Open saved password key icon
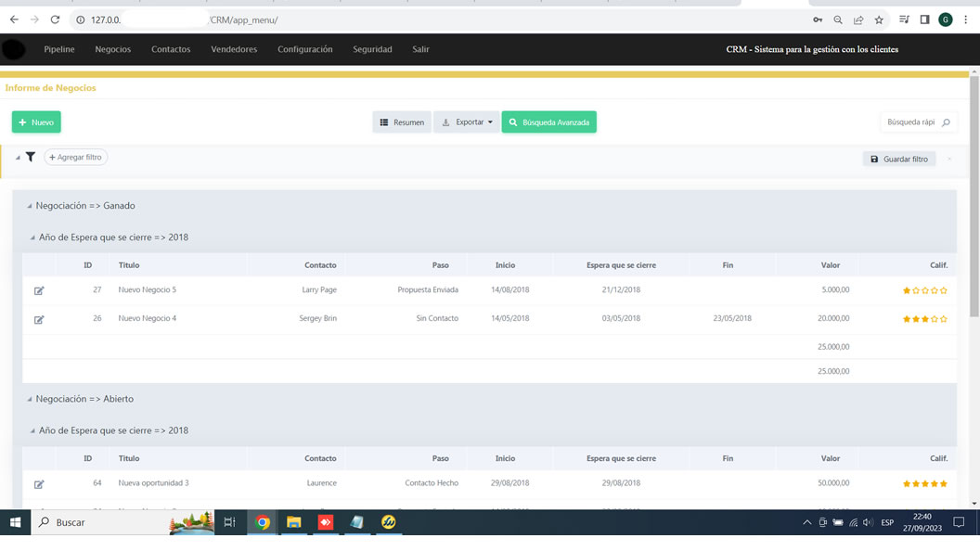Viewport: 980px width, 551px height. pos(818,20)
